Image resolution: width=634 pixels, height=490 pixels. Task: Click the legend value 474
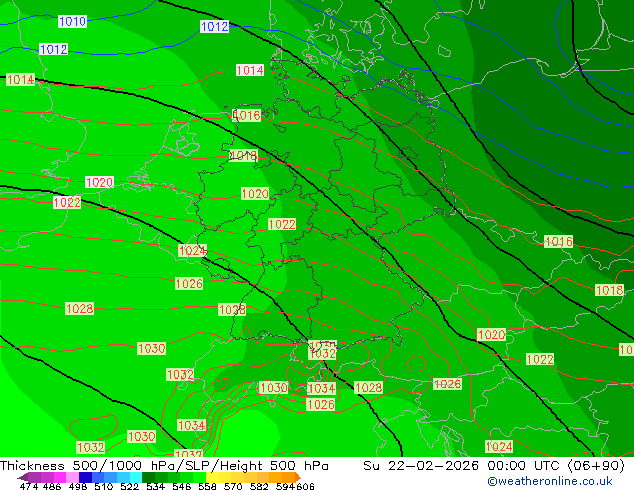click(29, 486)
